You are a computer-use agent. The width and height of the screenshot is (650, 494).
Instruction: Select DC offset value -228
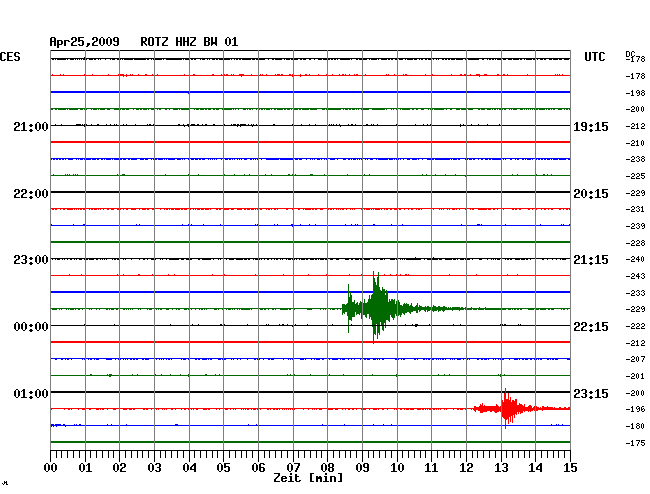point(635,243)
